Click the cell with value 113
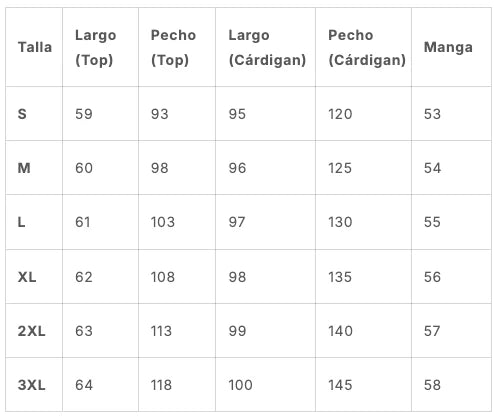 [161, 331]
